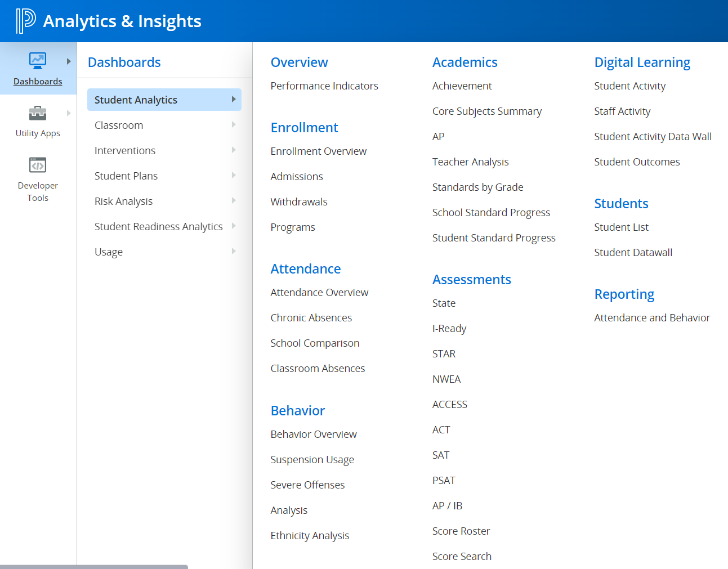Click the PowerSchool logo icon
The height and width of the screenshot is (569, 728).
[x=26, y=21]
